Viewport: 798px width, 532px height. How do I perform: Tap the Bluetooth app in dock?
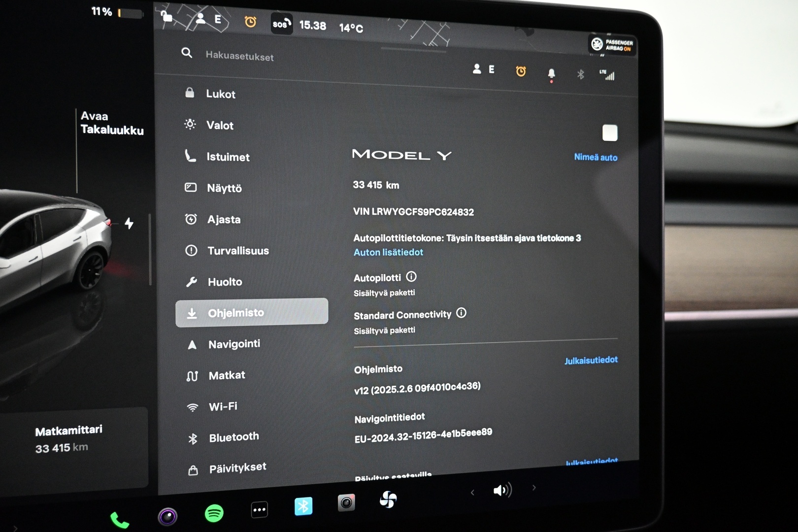[x=303, y=506]
